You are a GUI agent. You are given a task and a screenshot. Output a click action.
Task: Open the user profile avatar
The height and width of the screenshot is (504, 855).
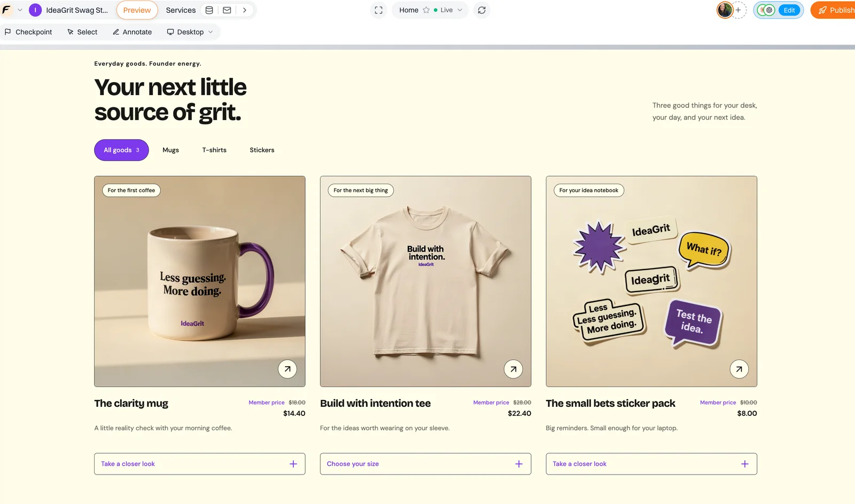click(x=725, y=10)
